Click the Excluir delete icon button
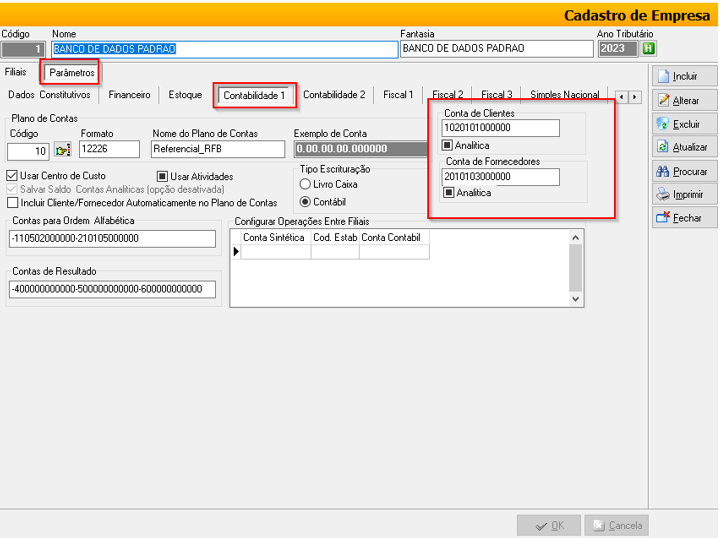 [x=678, y=124]
